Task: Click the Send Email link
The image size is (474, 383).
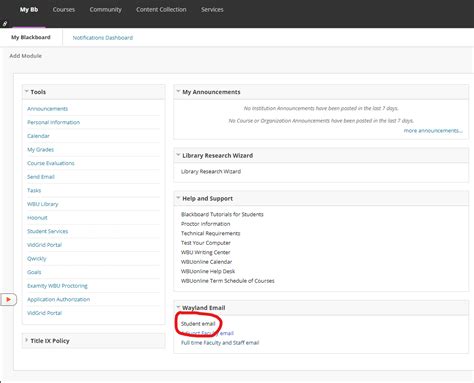Action: click(x=41, y=177)
